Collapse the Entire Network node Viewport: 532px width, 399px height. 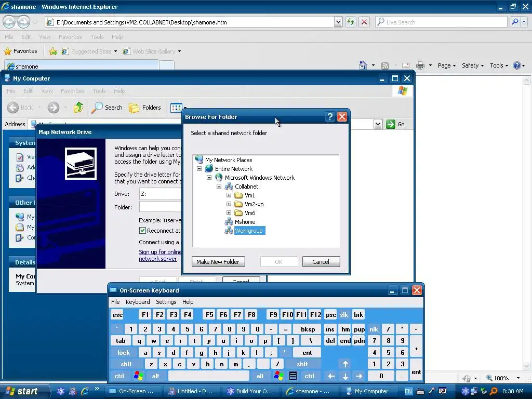pyautogui.click(x=199, y=169)
